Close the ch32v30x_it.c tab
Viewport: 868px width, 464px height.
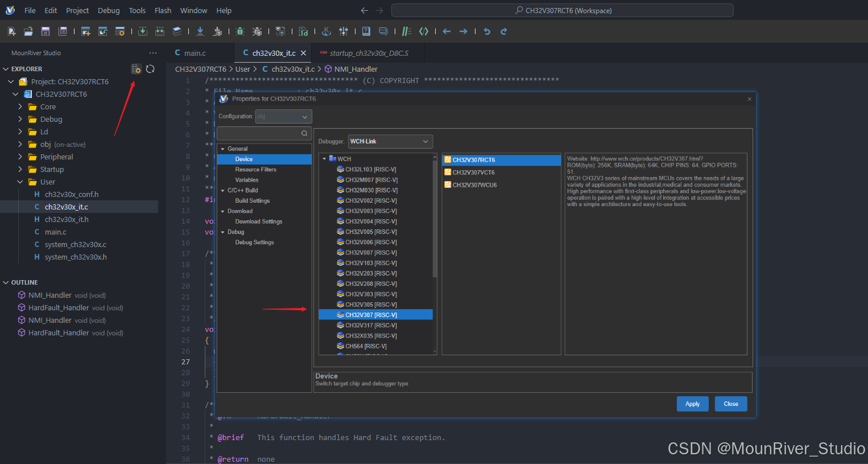303,53
